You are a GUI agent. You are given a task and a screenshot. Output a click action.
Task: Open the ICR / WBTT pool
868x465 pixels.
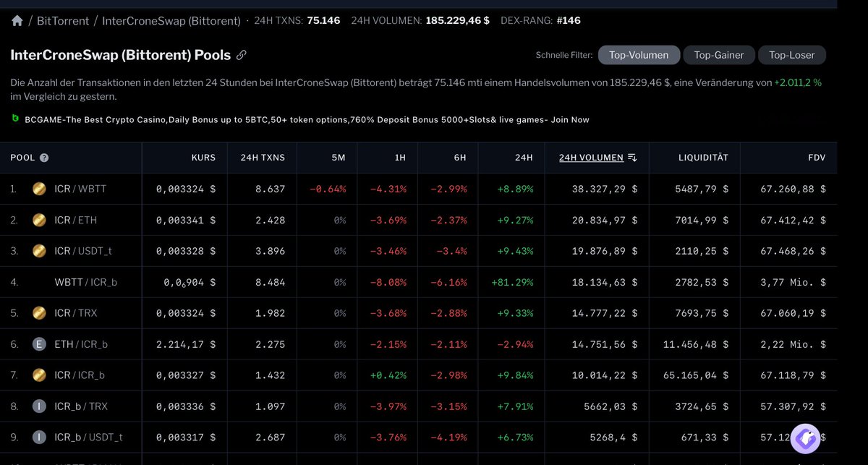point(80,189)
